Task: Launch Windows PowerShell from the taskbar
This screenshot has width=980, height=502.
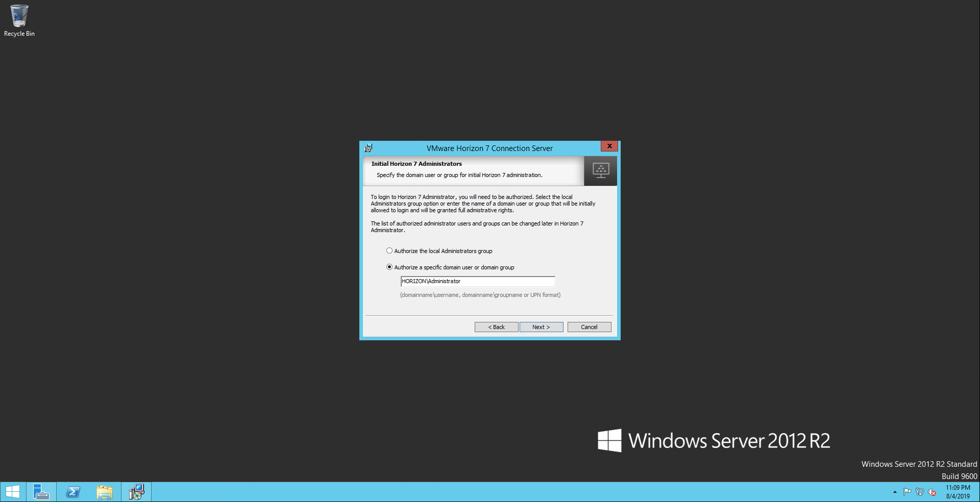Action: click(x=73, y=492)
